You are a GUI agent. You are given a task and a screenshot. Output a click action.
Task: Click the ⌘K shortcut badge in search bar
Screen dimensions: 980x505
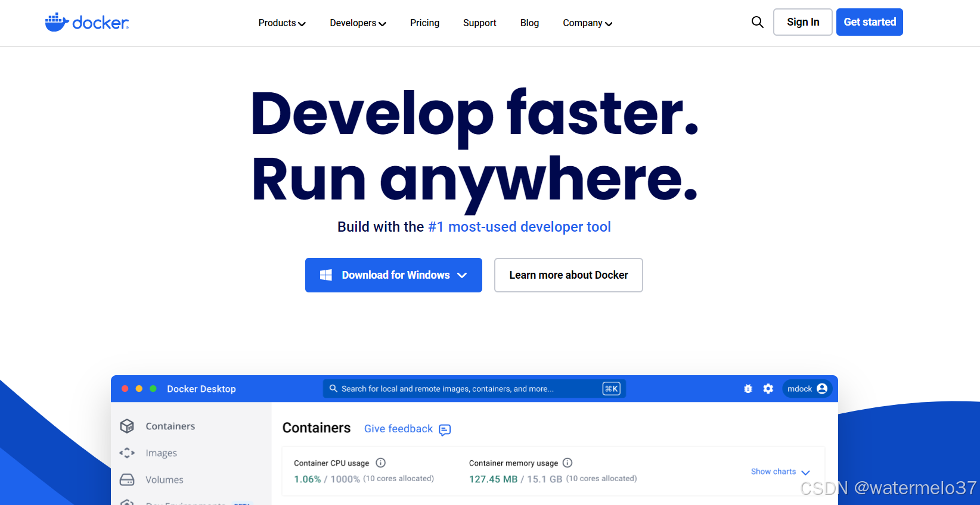612,389
